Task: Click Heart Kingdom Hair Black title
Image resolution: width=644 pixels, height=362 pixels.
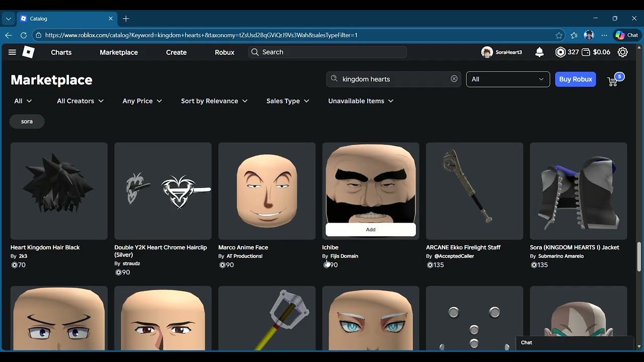Action: pyautogui.click(x=45, y=247)
